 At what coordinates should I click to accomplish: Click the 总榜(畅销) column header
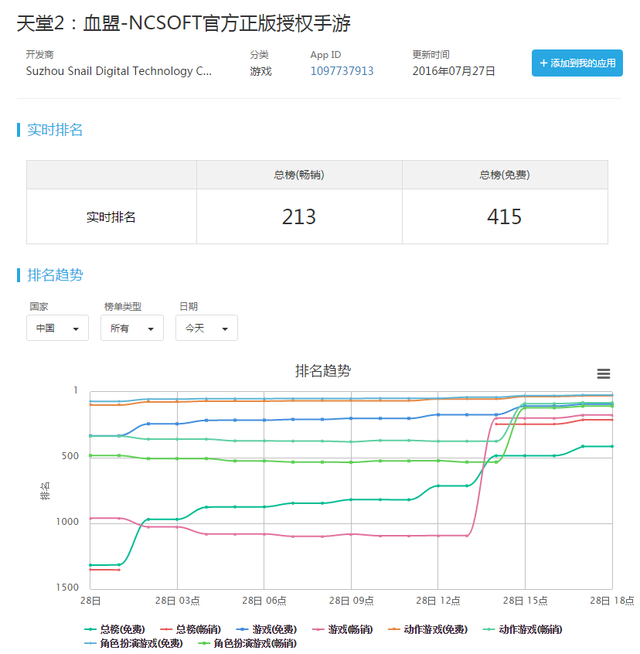[299, 175]
